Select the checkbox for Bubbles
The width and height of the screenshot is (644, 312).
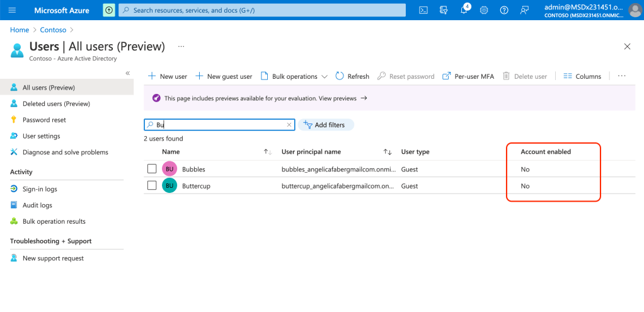click(152, 169)
